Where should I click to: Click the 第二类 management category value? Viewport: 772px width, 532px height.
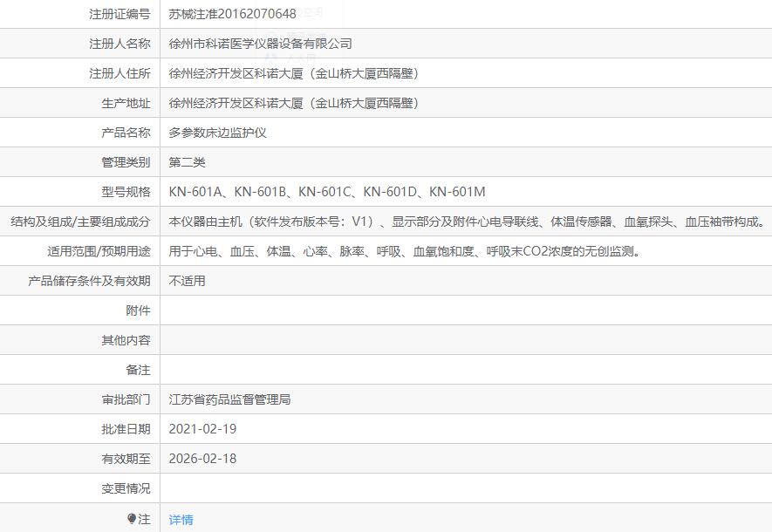187,162
